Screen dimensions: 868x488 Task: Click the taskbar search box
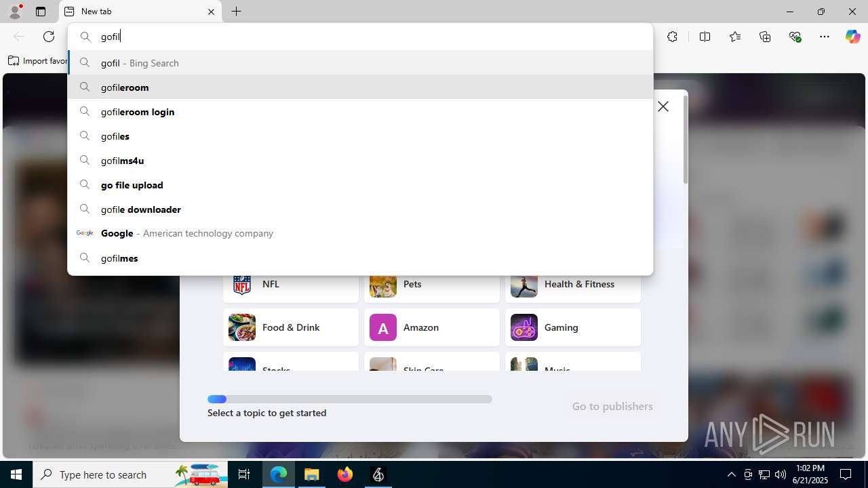130,474
